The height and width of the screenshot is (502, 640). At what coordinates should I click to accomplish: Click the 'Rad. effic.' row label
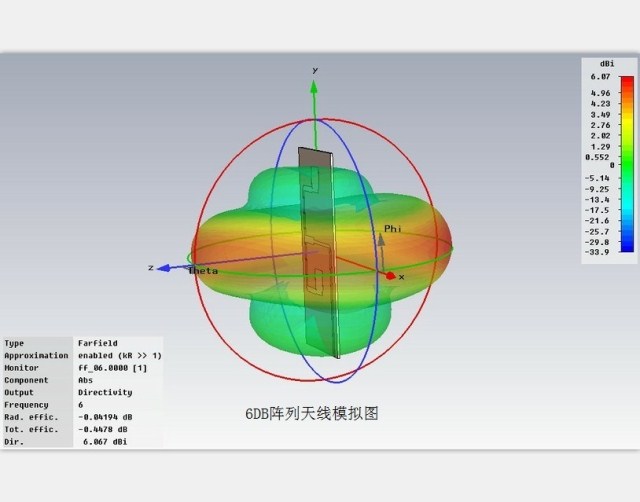click(x=31, y=417)
